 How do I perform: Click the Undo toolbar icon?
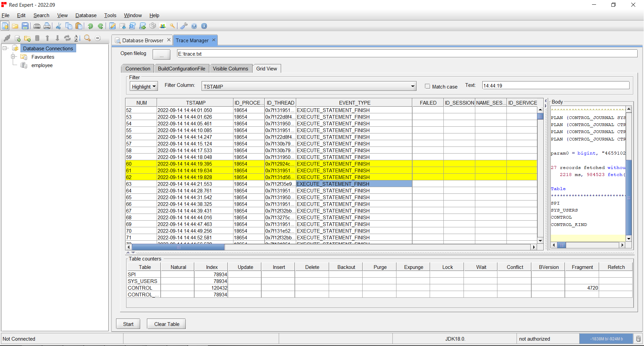[90, 26]
